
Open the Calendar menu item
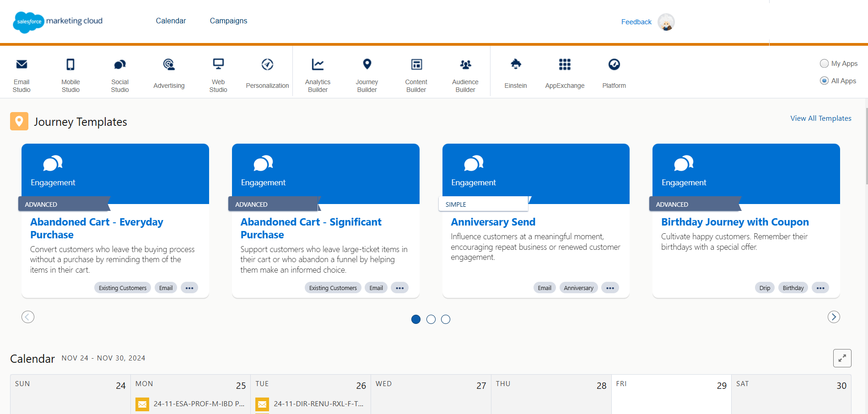(x=171, y=21)
